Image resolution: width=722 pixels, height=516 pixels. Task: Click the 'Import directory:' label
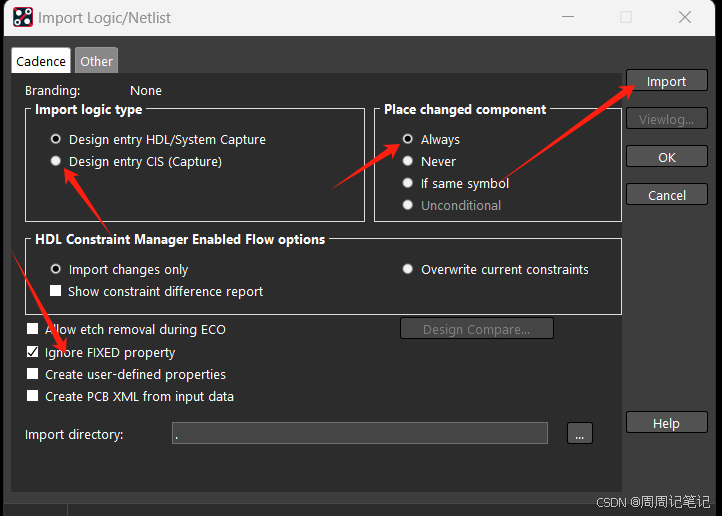74,434
